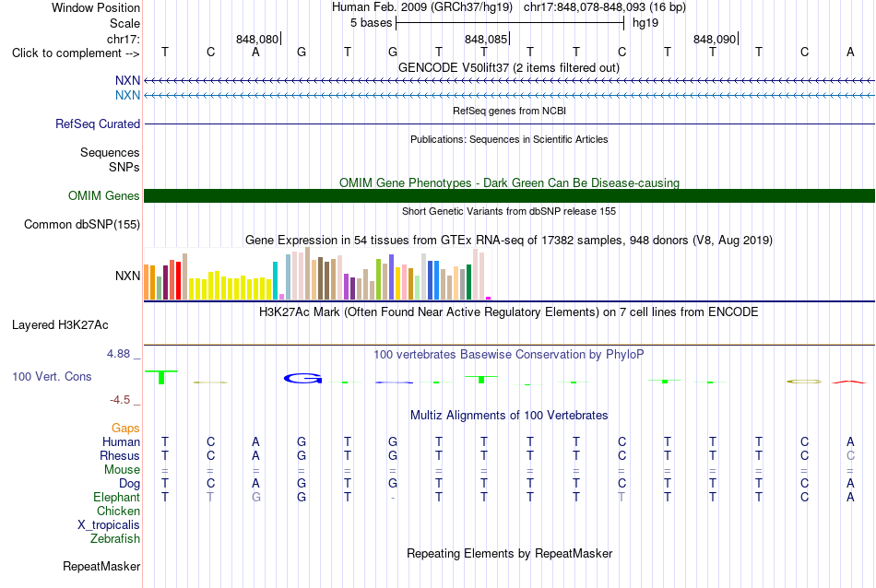This screenshot has height=588, width=876.
Task: Click the RefSeq genes from NCBI title
Action: 509,111
